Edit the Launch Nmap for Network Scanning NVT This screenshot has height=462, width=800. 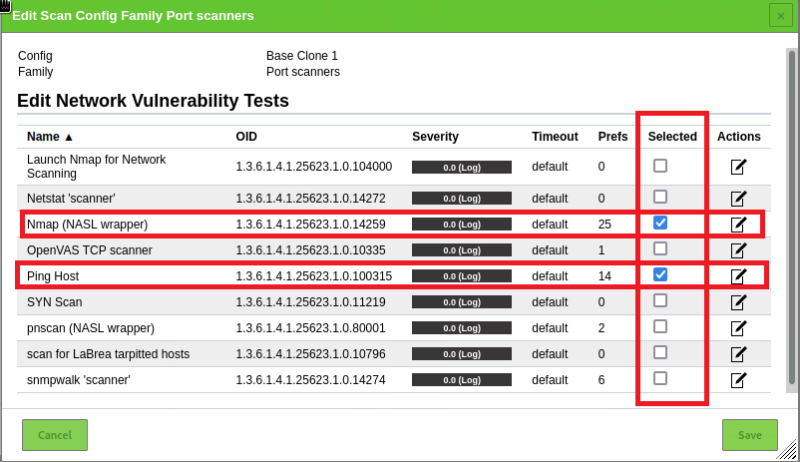(738, 167)
